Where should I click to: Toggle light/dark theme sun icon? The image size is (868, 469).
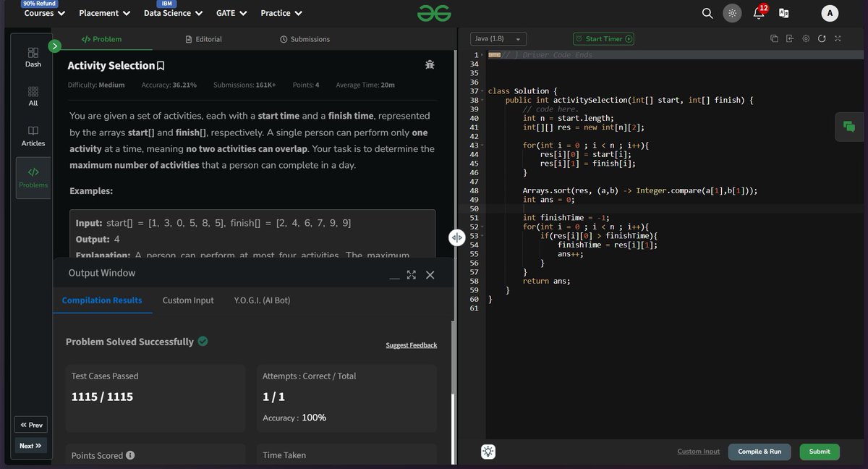733,13
